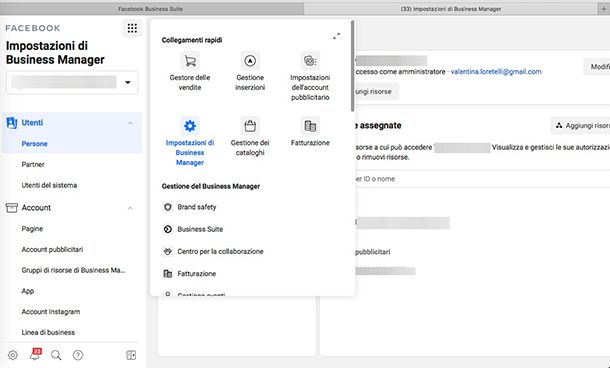The height and width of the screenshot is (368, 610).
Task: Open business account selector dropdown
Action: coord(72,82)
